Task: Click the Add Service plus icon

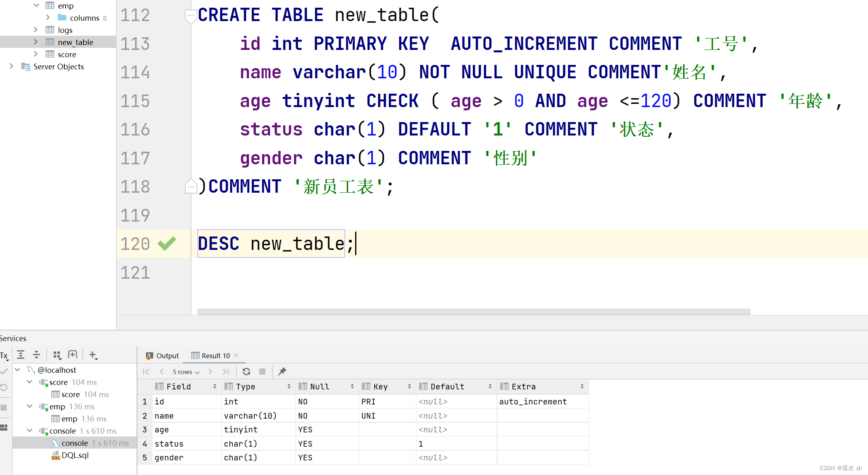Action: [x=93, y=355]
